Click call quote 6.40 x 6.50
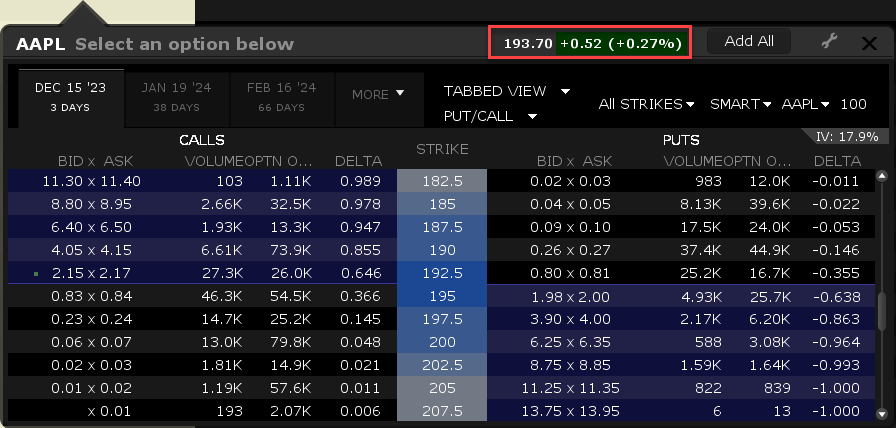The image size is (896, 428). click(91, 227)
